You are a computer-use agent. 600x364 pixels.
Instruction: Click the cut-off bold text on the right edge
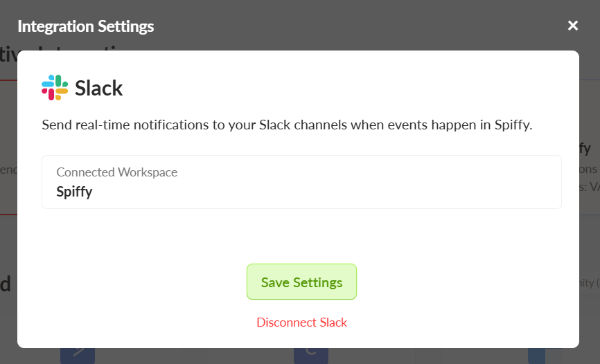[x=585, y=148]
